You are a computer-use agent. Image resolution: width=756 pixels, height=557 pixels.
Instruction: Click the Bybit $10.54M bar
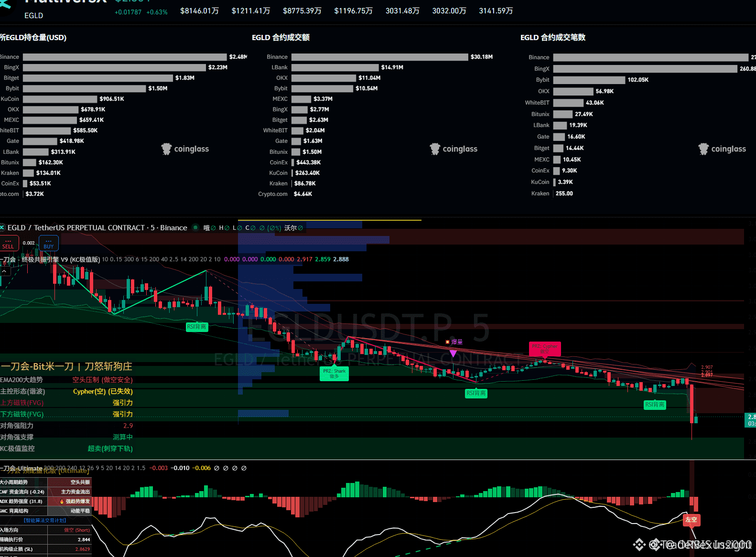pyautogui.click(x=323, y=88)
